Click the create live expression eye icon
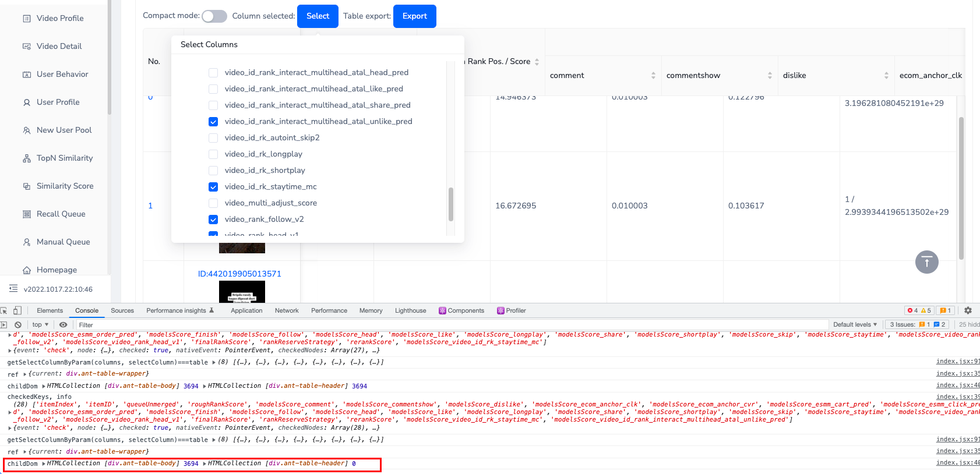980x474 pixels. [x=64, y=325]
